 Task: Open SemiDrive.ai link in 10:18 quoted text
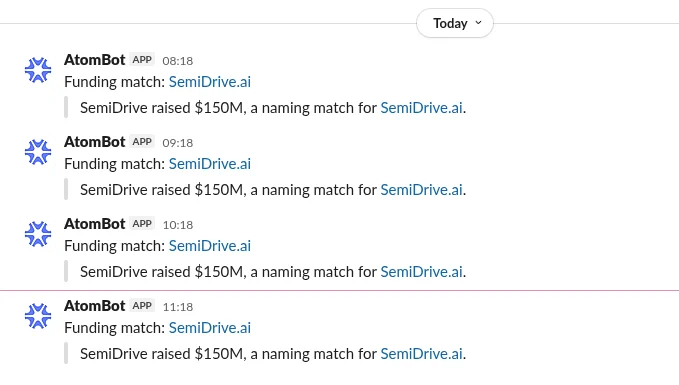421,272
